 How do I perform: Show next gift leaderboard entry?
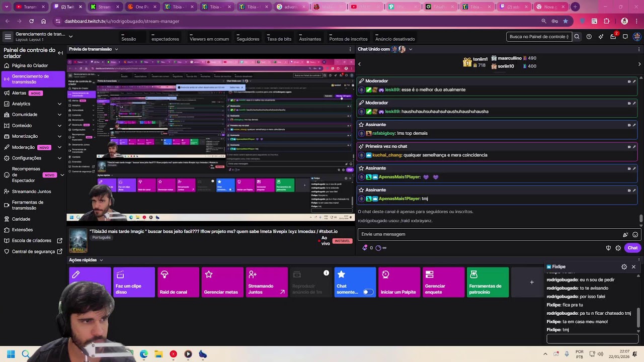point(639,64)
